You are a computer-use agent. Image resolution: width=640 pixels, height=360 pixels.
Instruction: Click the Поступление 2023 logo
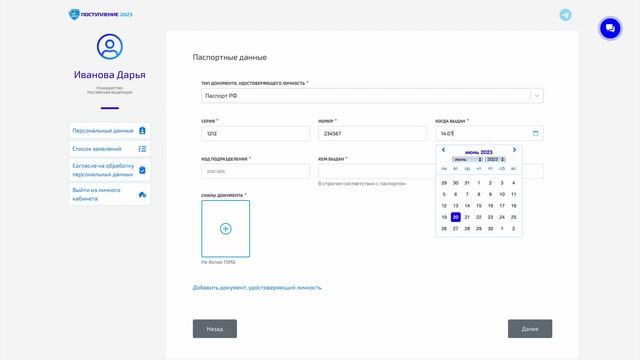(100, 14)
